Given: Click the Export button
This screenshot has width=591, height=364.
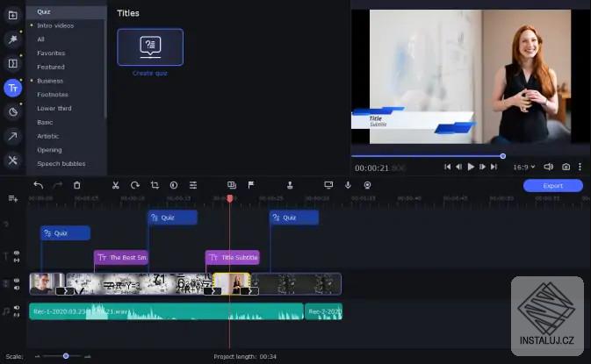Looking at the screenshot, I should (553, 186).
